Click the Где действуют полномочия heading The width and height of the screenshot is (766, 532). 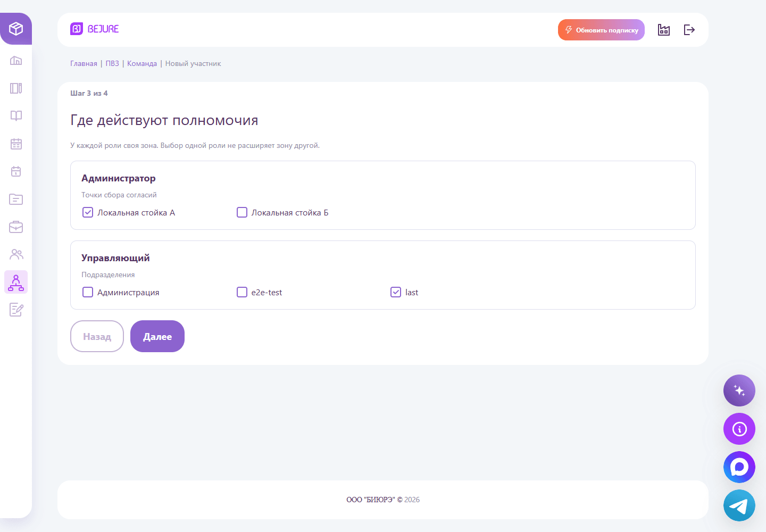(x=164, y=120)
